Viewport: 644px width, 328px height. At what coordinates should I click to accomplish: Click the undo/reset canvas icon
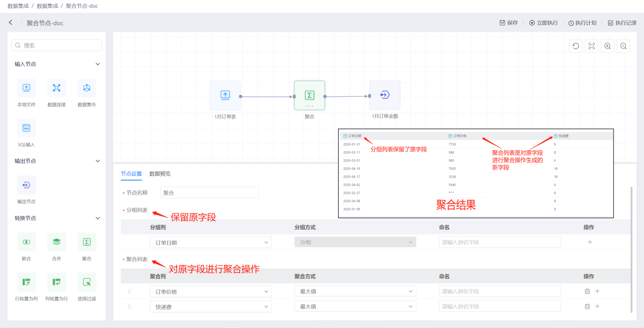576,46
